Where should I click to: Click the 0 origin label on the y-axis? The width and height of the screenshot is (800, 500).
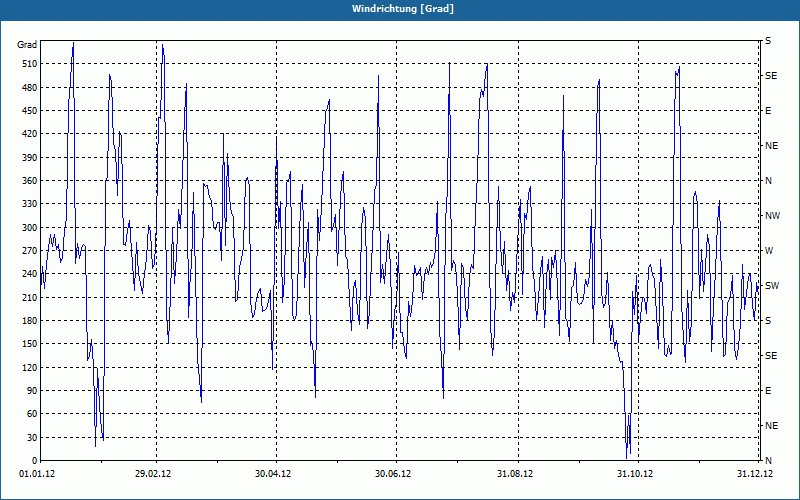(34, 461)
